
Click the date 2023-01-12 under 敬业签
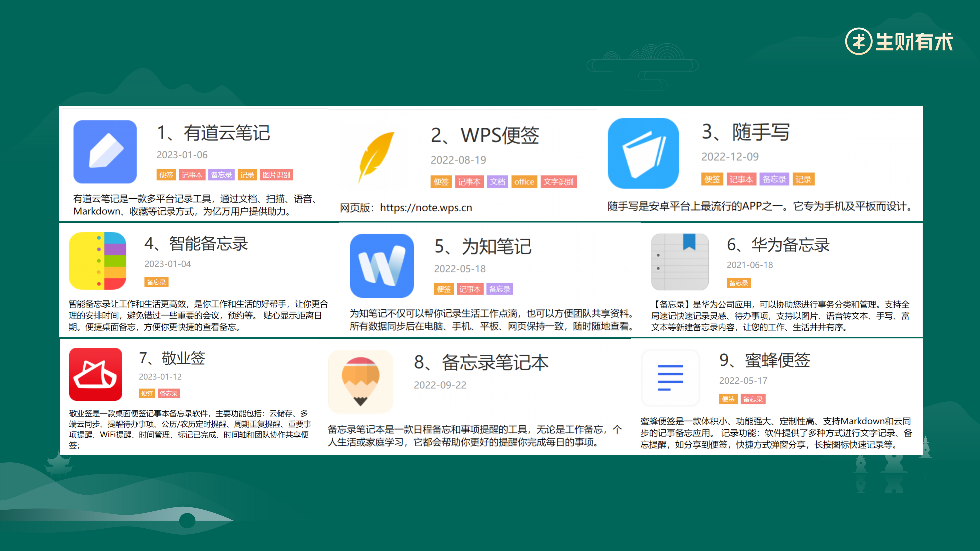click(160, 377)
